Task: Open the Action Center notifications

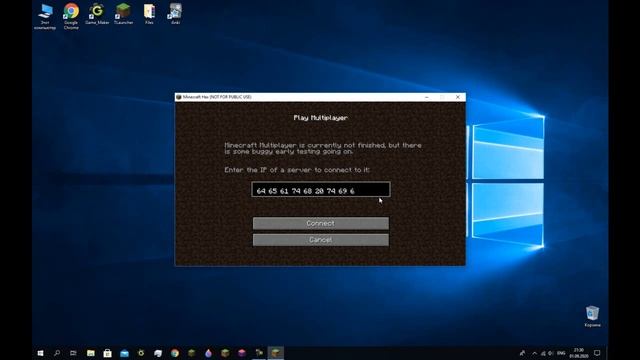Action: click(x=597, y=353)
